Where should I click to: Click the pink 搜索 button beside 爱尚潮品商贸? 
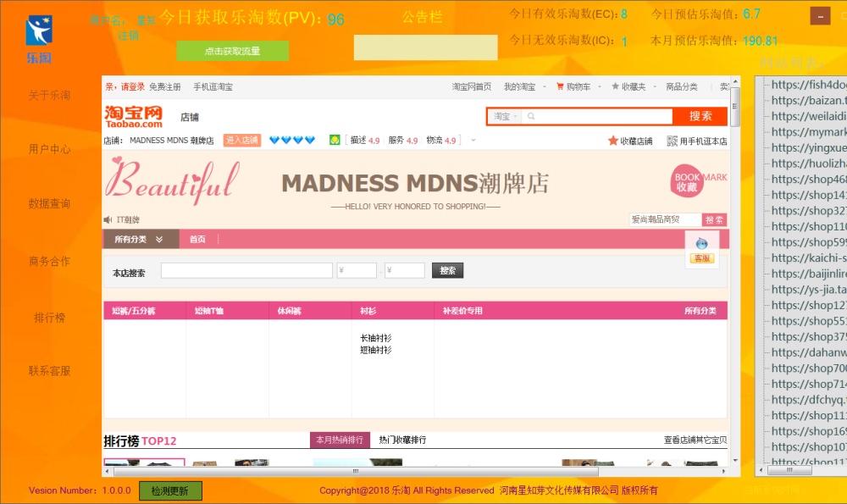tap(714, 220)
